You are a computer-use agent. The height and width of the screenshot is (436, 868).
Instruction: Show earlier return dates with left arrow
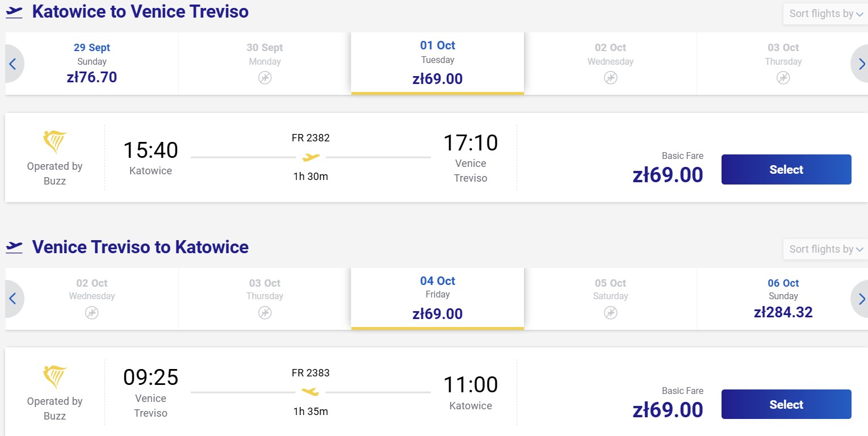14,299
